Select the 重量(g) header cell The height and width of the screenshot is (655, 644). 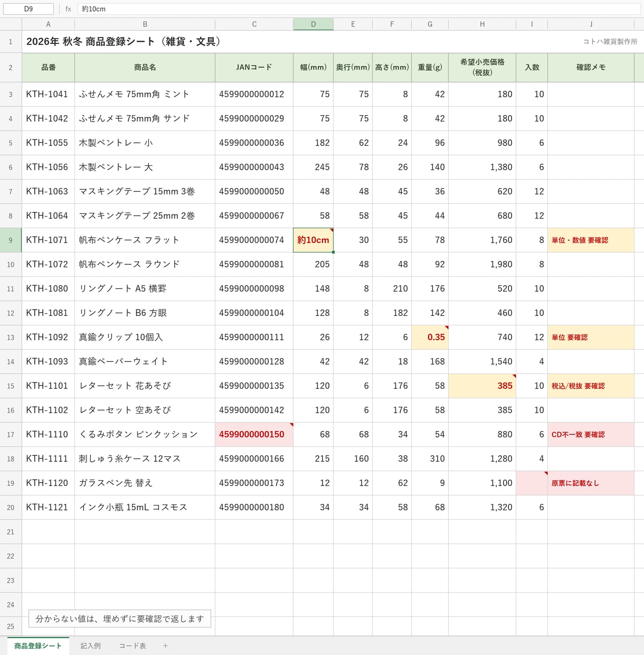point(430,68)
